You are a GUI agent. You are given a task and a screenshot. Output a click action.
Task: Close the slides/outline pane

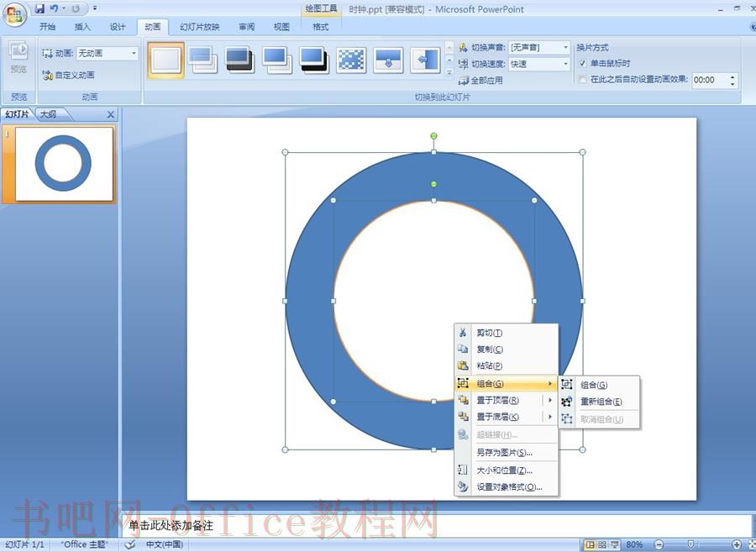(110, 114)
